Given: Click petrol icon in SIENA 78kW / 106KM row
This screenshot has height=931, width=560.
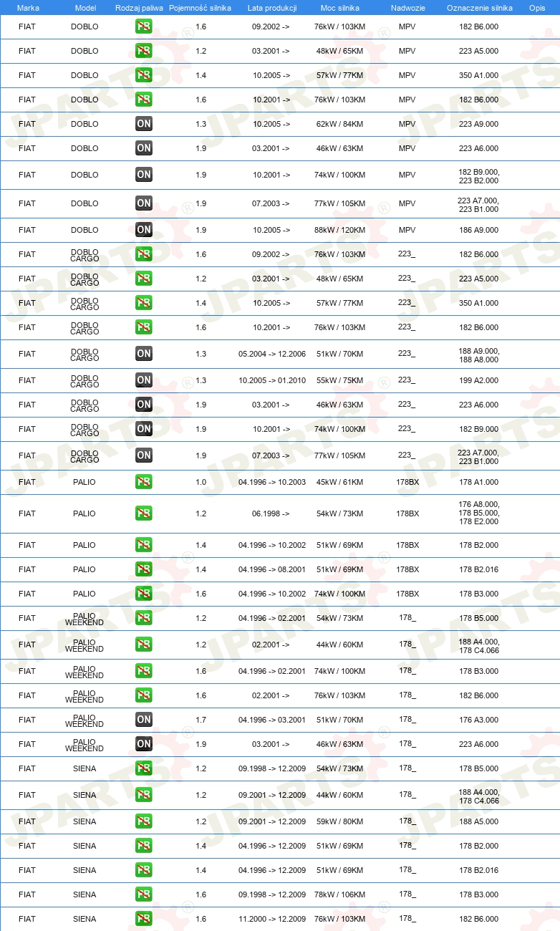Looking at the screenshot, I should (144, 894).
